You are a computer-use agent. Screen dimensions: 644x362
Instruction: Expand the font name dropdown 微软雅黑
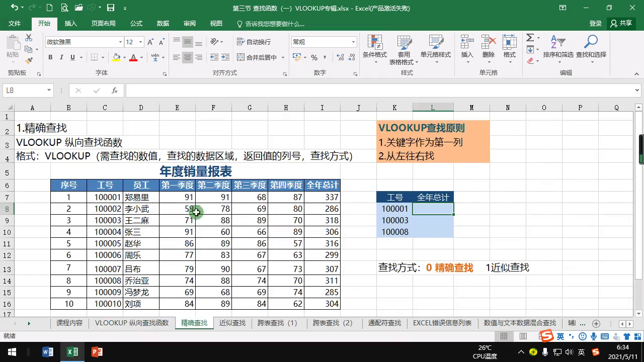click(120, 42)
